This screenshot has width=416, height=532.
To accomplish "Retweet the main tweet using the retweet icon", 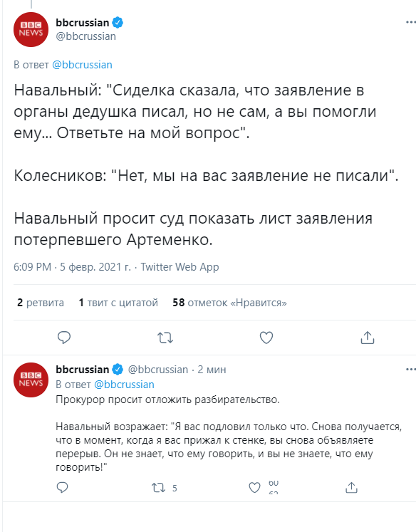I will [x=165, y=338].
